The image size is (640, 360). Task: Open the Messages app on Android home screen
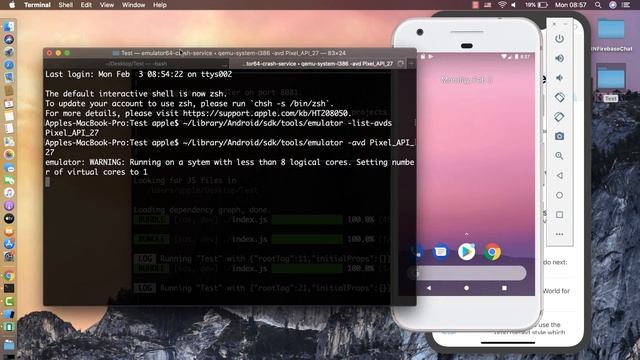coord(440,252)
